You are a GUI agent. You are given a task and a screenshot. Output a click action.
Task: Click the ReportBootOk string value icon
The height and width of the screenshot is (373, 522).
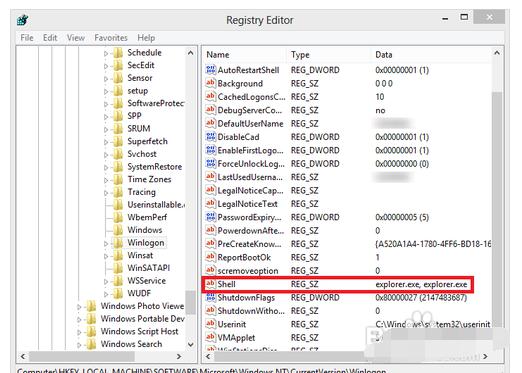(x=211, y=257)
